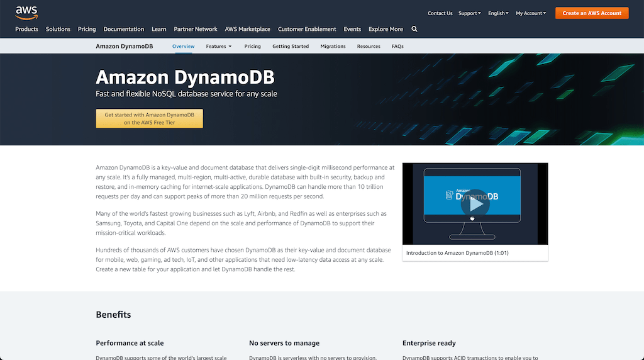Open the Learn menu

159,29
